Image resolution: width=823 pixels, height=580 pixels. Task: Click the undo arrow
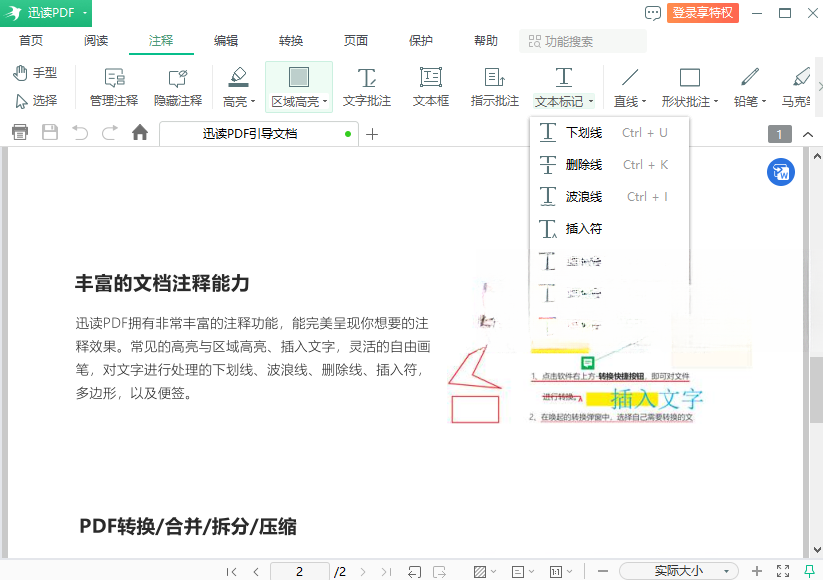click(x=80, y=132)
